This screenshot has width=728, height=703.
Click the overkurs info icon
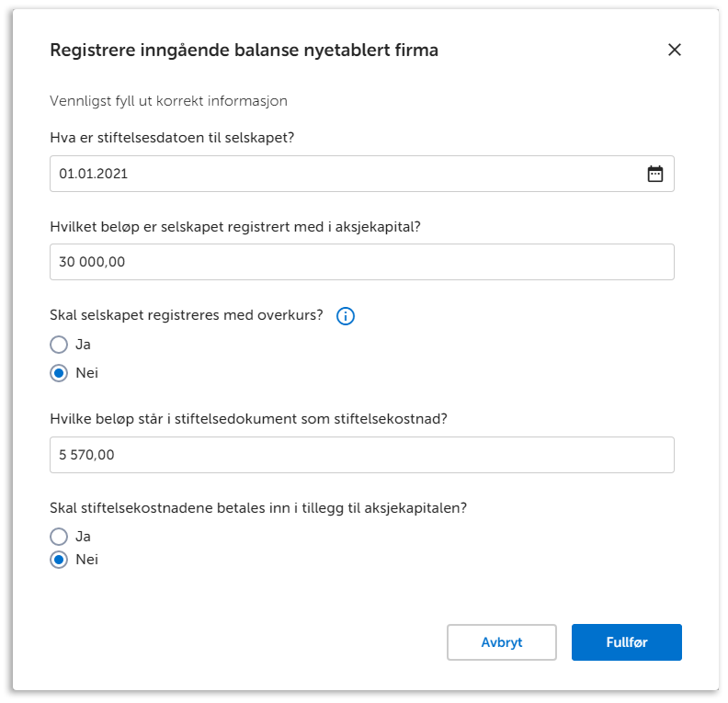(346, 316)
